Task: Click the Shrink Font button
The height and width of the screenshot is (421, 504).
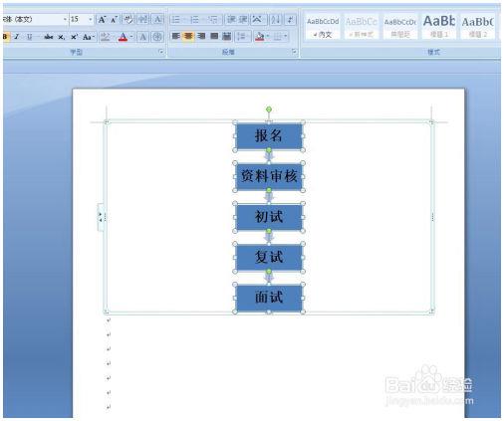Action: [114, 20]
